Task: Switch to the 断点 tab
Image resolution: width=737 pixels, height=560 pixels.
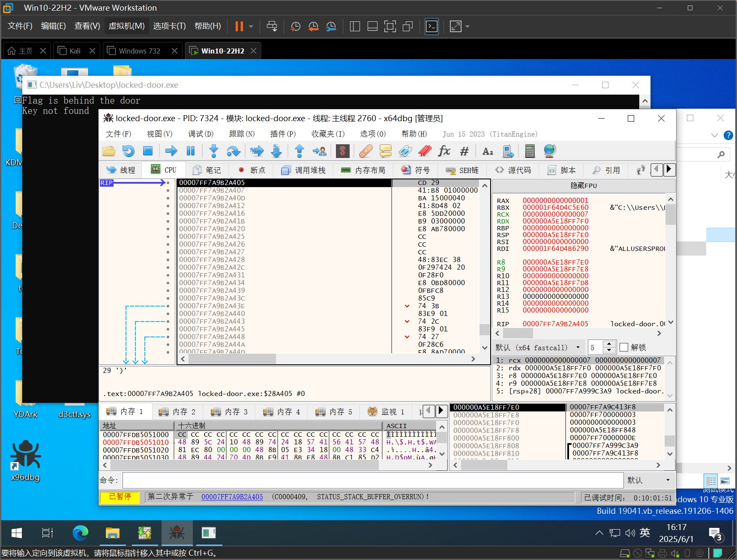Action: [252, 170]
